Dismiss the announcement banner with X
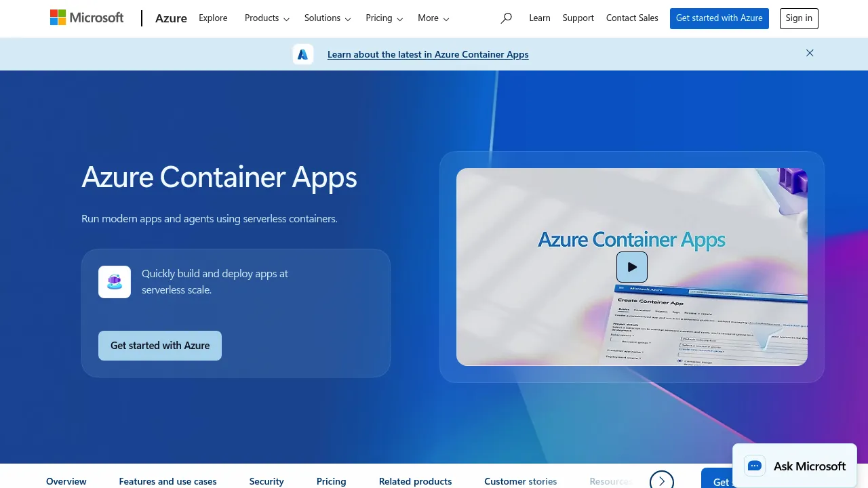The height and width of the screenshot is (488, 868). click(x=810, y=53)
